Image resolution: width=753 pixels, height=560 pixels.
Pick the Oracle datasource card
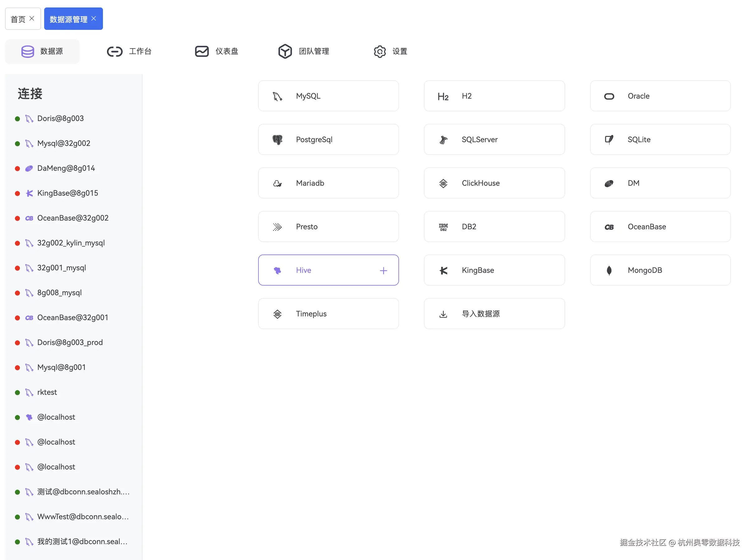coord(660,96)
